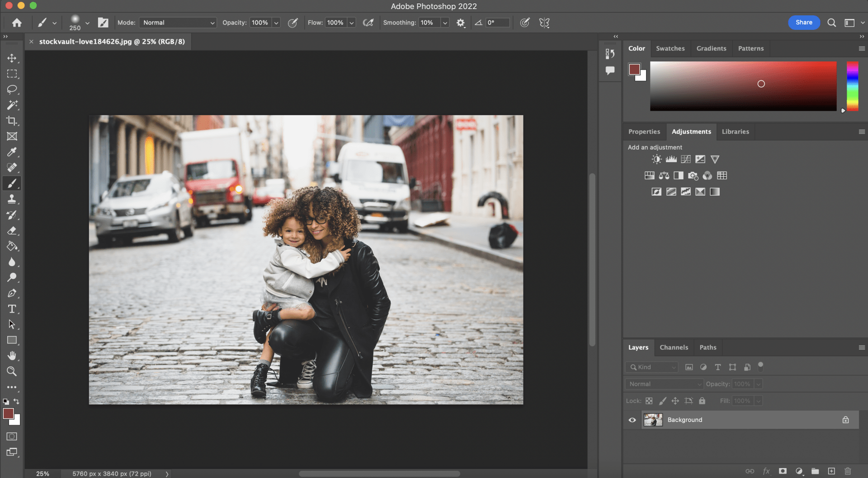The height and width of the screenshot is (478, 868).
Task: Toggle pressure for opacity button
Action: pyautogui.click(x=293, y=23)
